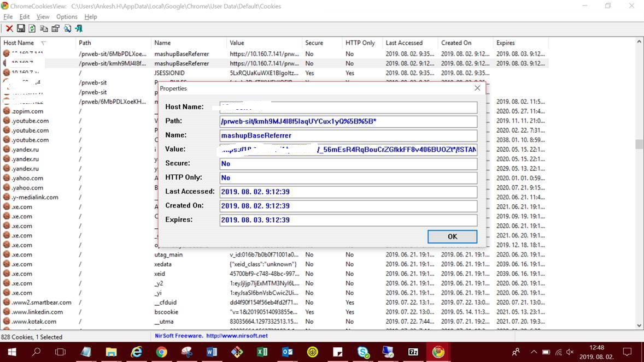
Task: Confirm Properties dialog with OK
Action: [452, 236]
